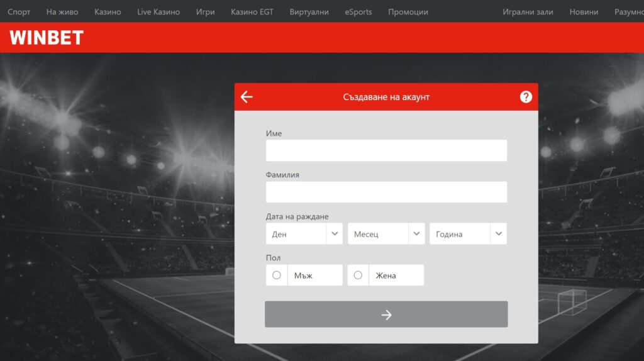Viewport: 644px width, 361px height.
Task: Open the Игри menu item
Action: coord(205,12)
